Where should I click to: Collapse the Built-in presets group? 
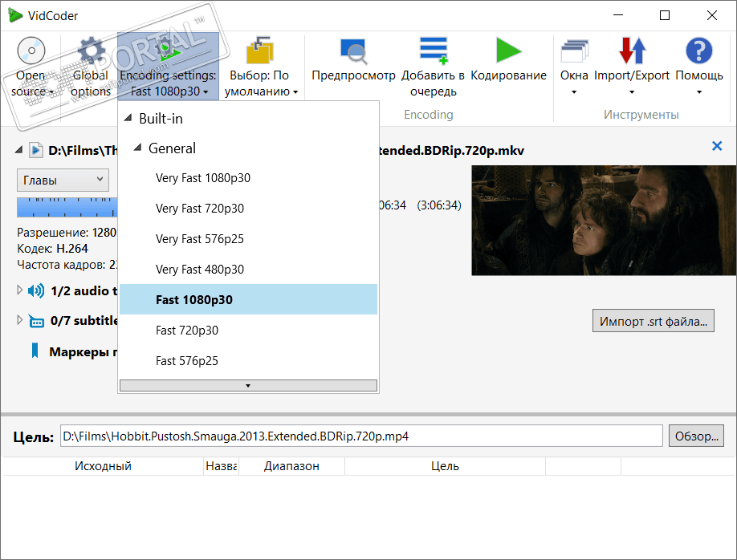(x=128, y=118)
